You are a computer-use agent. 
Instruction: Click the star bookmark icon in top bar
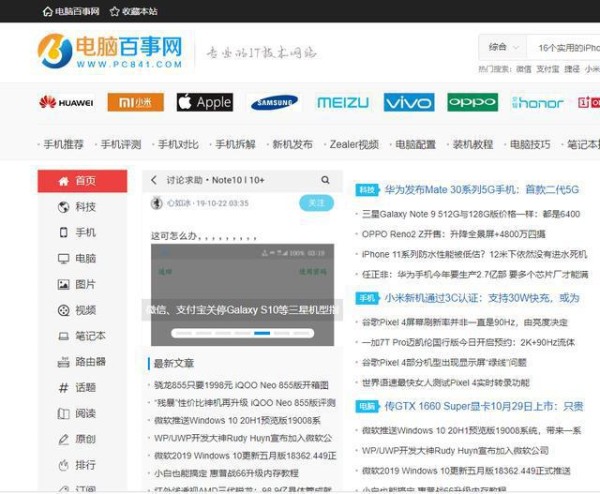[x=114, y=11]
